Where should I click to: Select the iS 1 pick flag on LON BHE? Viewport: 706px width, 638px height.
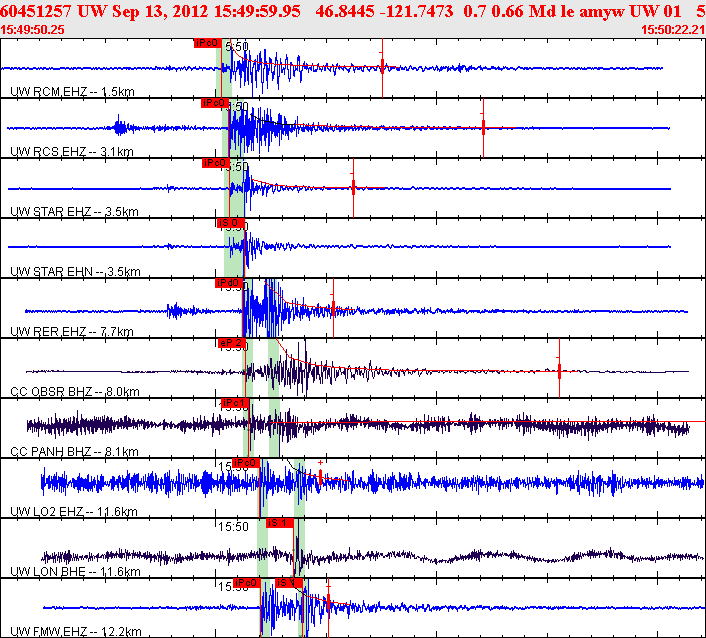(280, 523)
